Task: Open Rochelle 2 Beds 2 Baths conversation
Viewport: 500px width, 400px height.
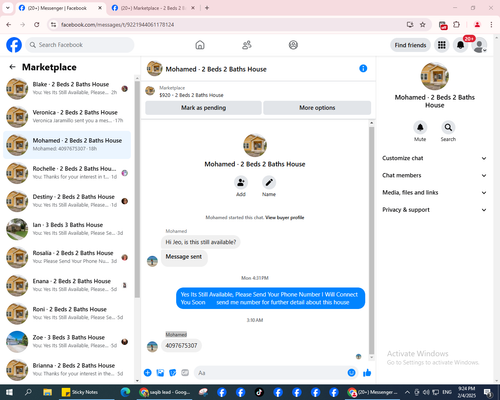Action: tap(67, 173)
